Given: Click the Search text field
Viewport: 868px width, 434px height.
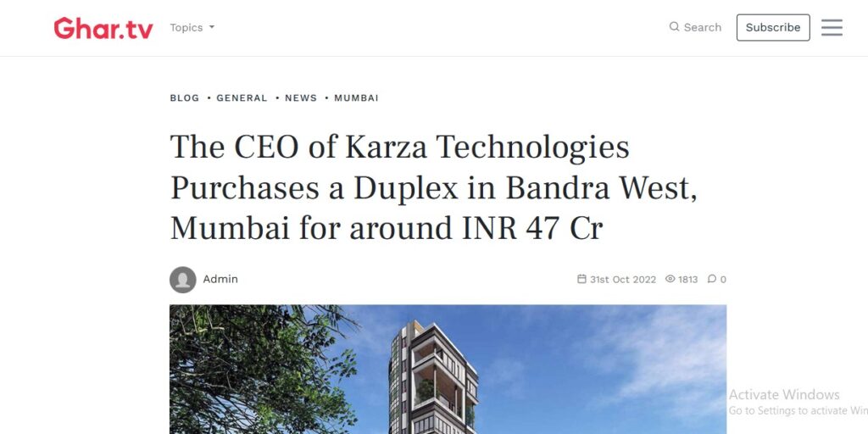Looking at the screenshot, I should coord(703,27).
